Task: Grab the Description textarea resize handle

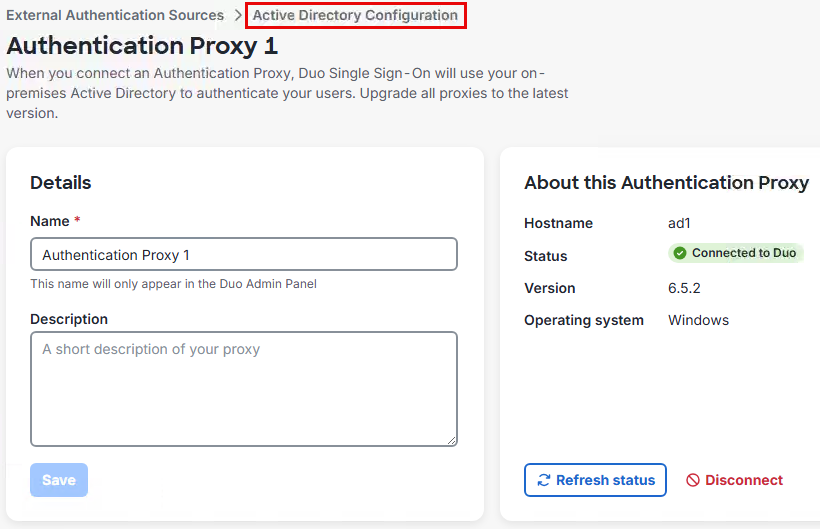Action: coord(452,440)
